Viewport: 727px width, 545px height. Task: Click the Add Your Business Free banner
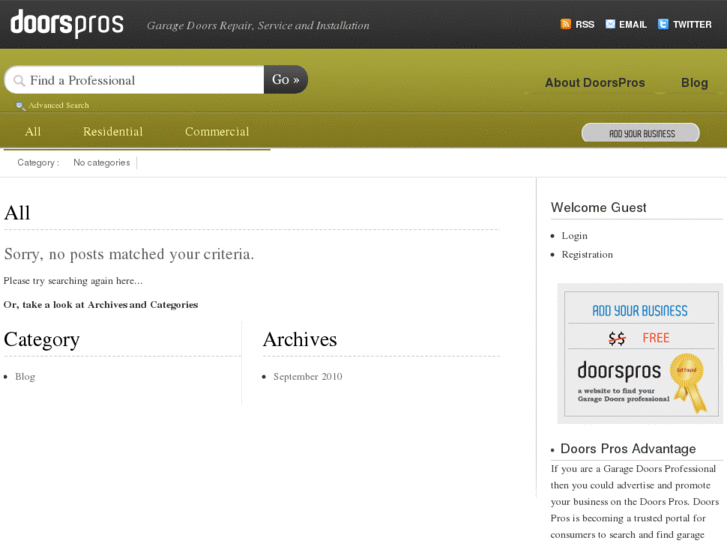[641, 353]
